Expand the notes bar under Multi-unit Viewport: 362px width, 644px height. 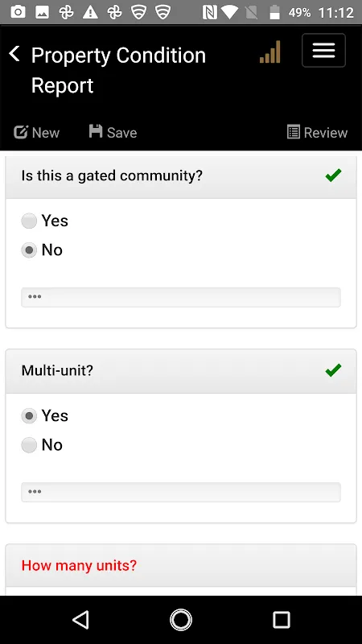pos(181,492)
